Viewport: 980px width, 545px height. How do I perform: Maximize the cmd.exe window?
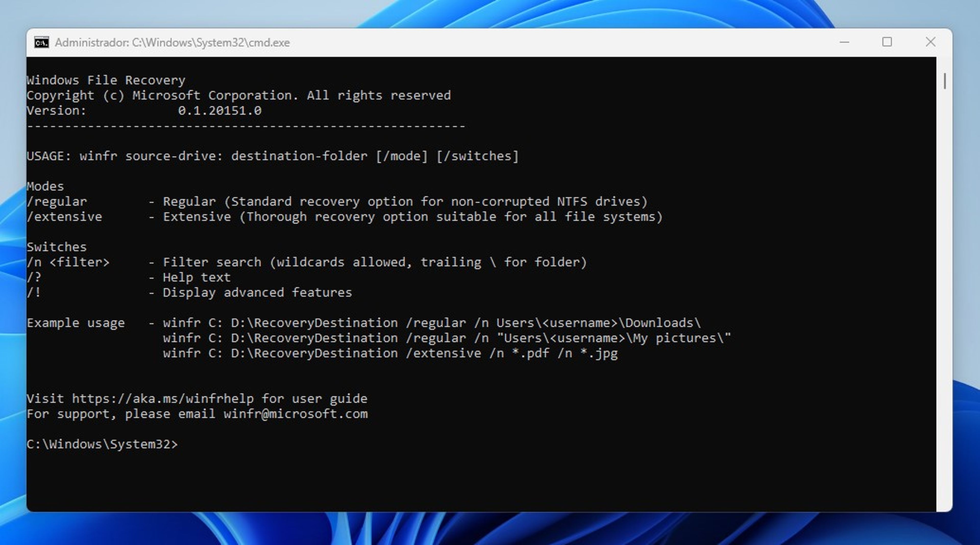point(887,42)
